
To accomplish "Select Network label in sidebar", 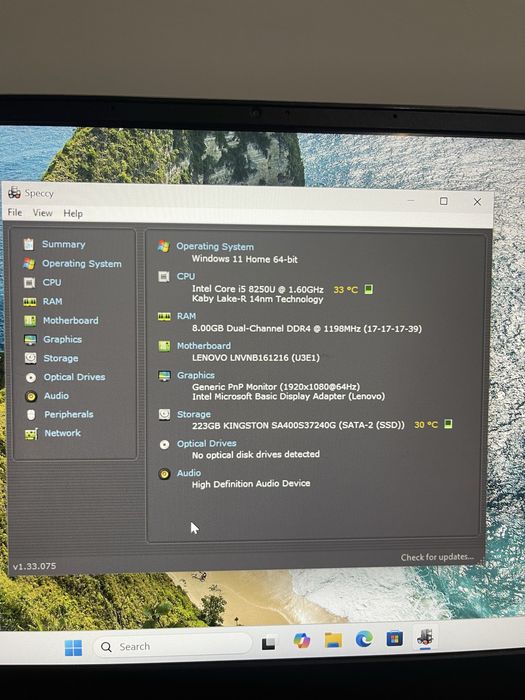I will (62, 433).
